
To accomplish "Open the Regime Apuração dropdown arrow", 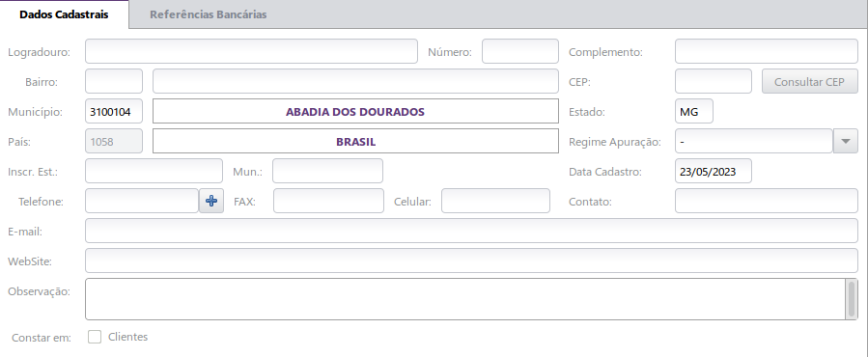I will pos(845,141).
